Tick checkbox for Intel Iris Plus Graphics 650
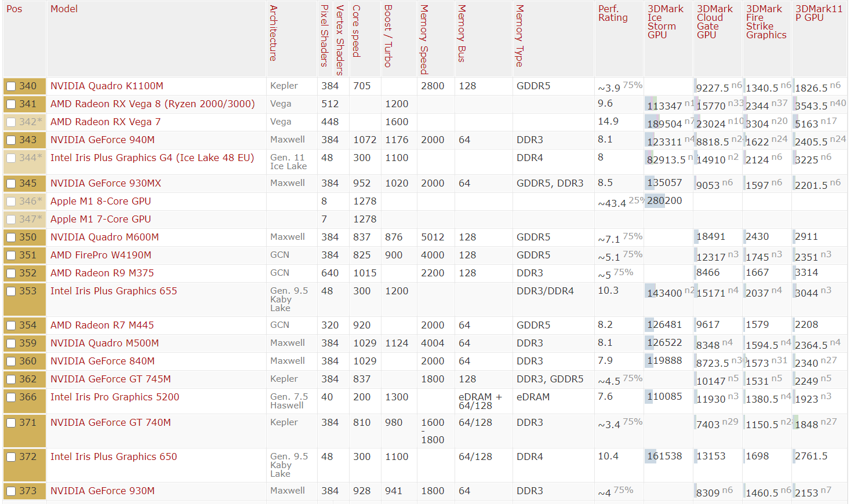The image size is (854, 504). click(x=11, y=457)
